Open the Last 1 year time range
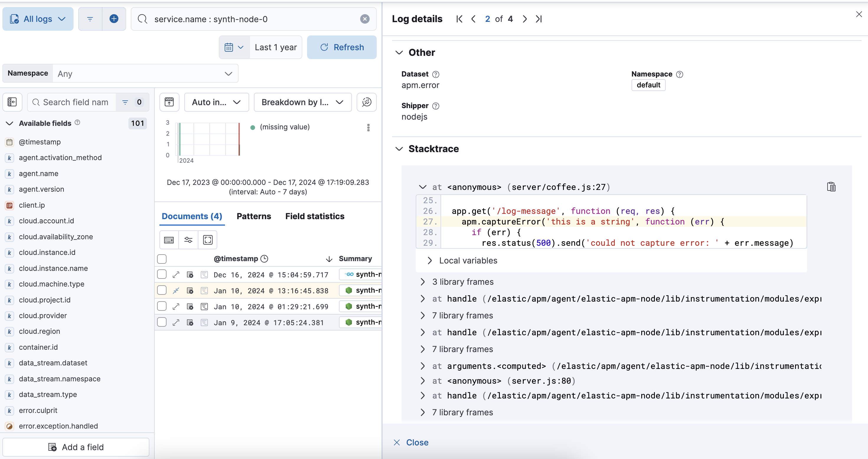 coord(276,47)
